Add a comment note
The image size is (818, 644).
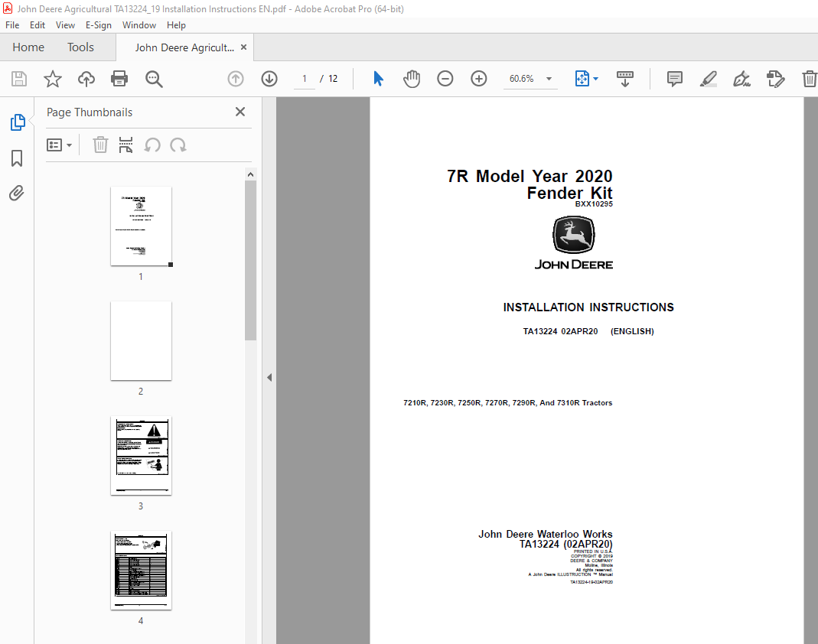tap(675, 79)
